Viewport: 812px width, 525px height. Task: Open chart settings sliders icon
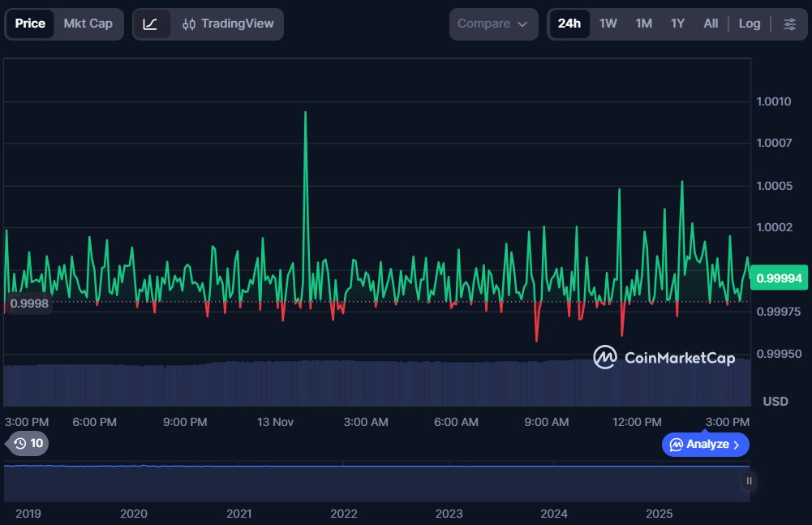pos(789,24)
